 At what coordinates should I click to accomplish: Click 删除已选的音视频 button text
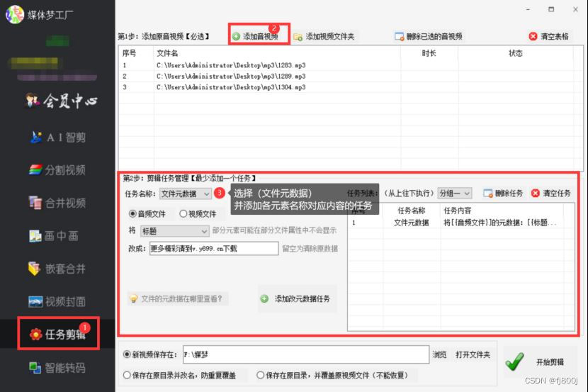point(434,36)
